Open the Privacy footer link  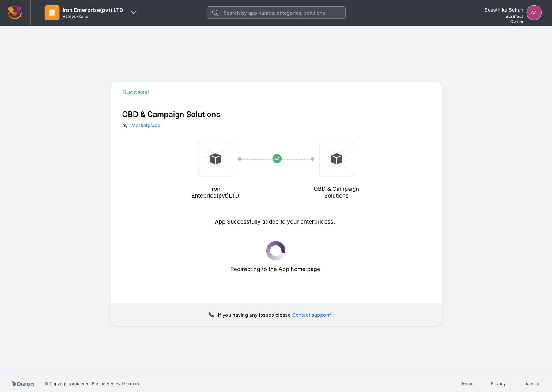coord(498,383)
